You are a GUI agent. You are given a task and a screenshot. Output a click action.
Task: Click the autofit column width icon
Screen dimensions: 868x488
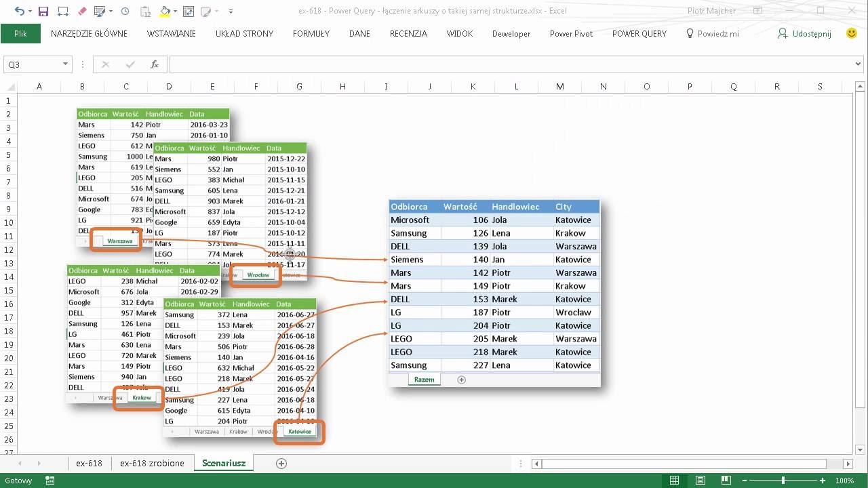pos(63,12)
